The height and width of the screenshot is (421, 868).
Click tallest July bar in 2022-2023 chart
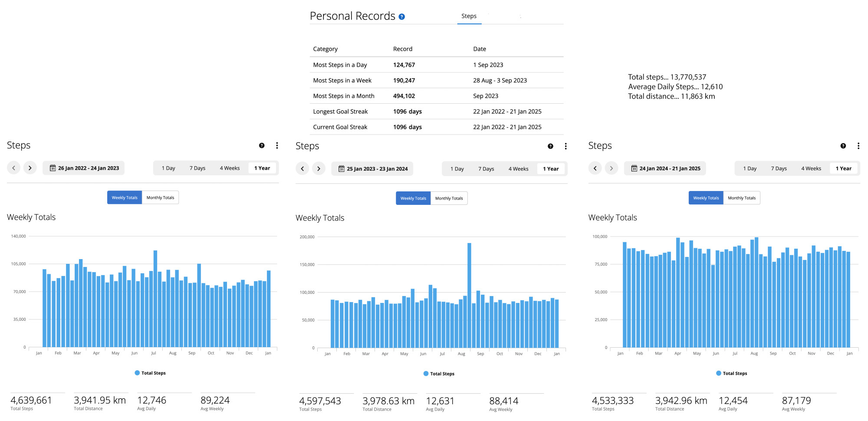[x=155, y=299]
